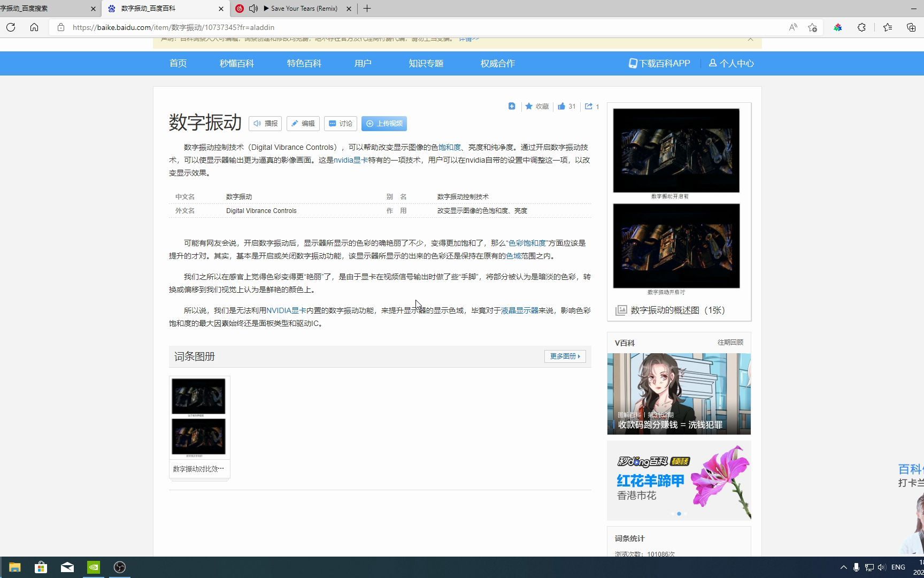This screenshot has width=924, height=578.
Task: Open volume control in system tray
Action: coord(882,567)
